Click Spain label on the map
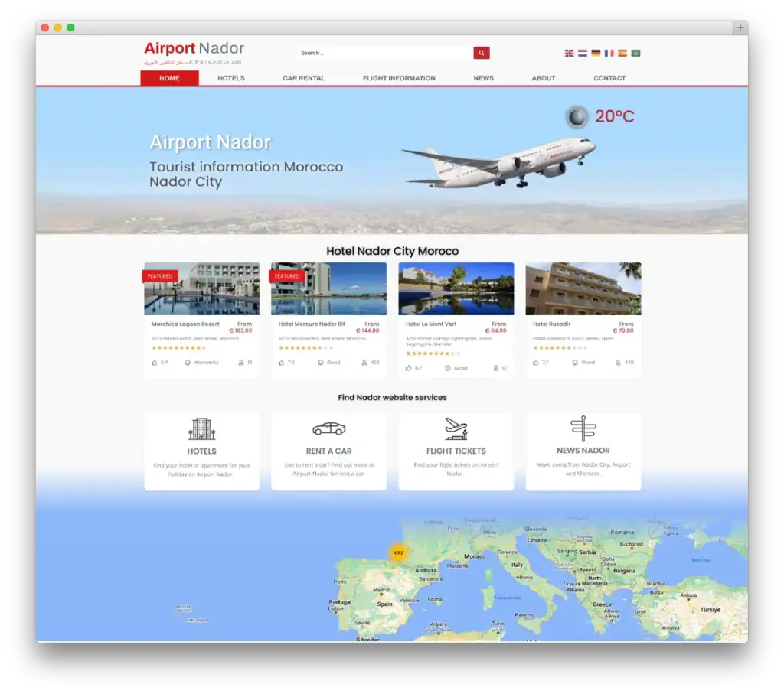Screen dimensions: 784x694 pyautogui.click(x=384, y=604)
